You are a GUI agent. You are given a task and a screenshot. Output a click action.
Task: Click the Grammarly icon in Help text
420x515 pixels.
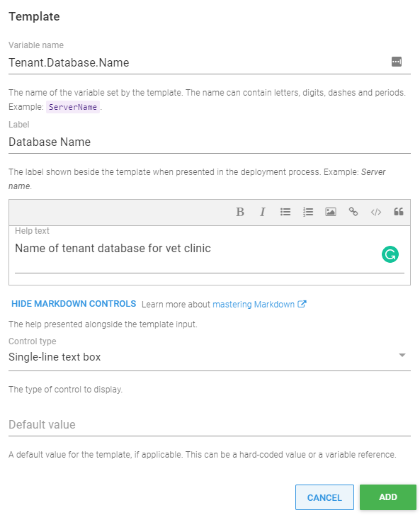click(x=390, y=254)
